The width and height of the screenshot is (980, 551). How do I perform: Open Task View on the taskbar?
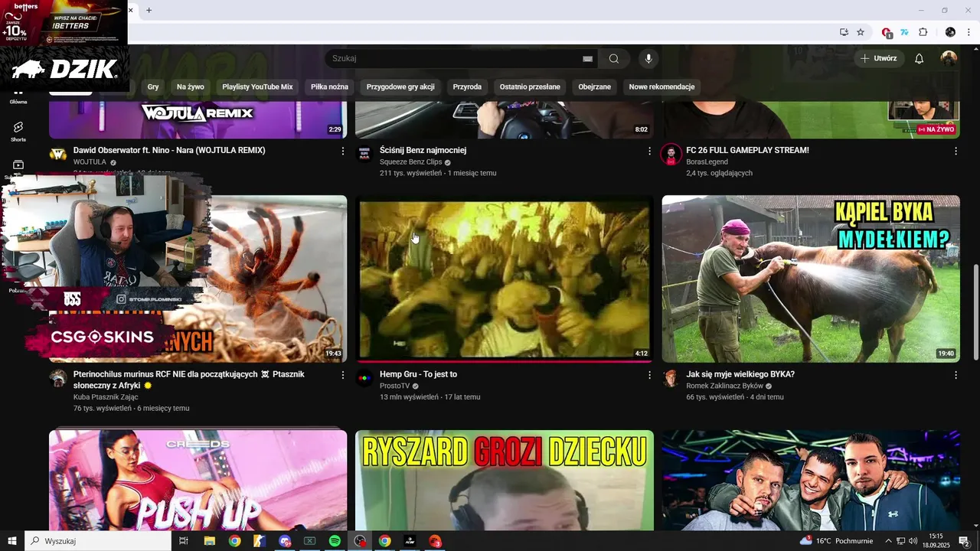[184, 541]
